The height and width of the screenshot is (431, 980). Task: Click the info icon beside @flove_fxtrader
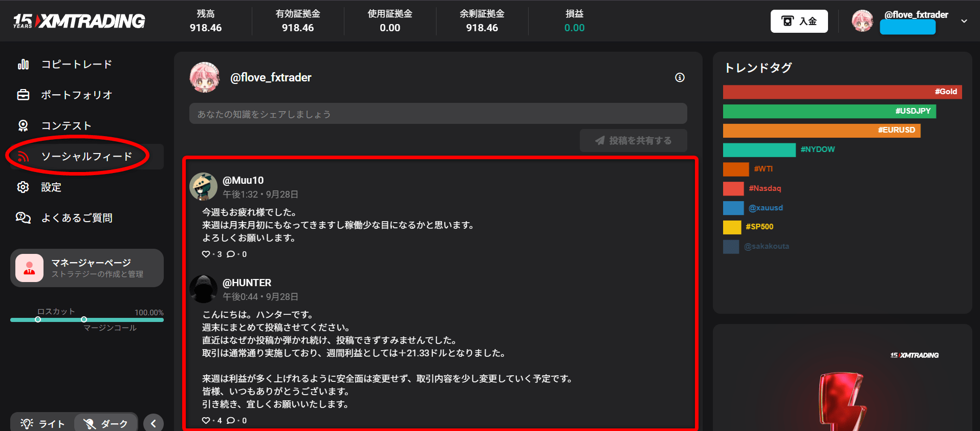[680, 77]
